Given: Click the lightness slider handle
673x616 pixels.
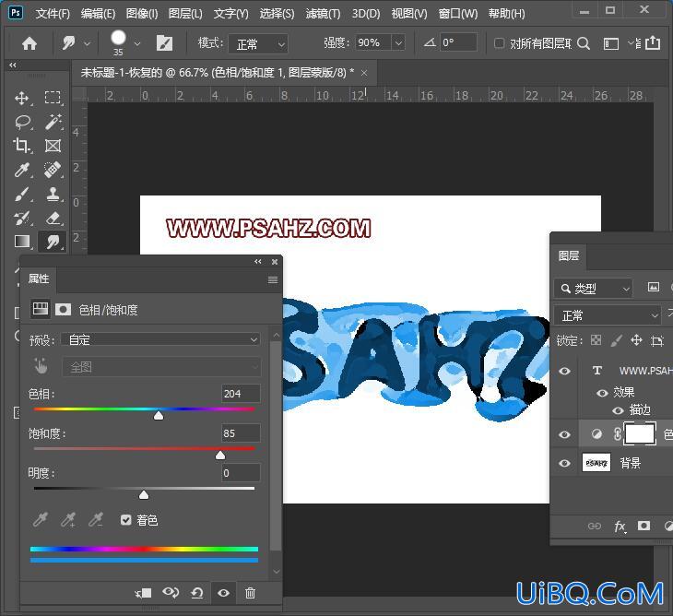Looking at the screenshot, I should [144, 495].
